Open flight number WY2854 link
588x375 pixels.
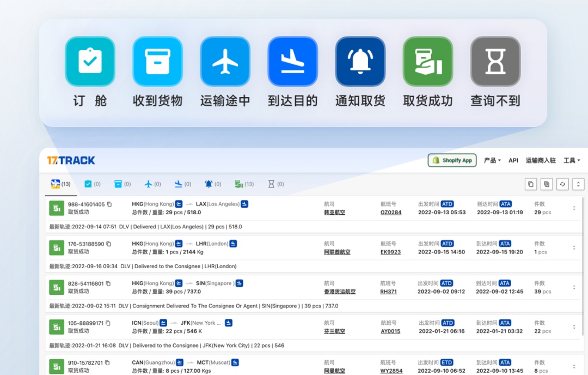[x=391, y=371]
